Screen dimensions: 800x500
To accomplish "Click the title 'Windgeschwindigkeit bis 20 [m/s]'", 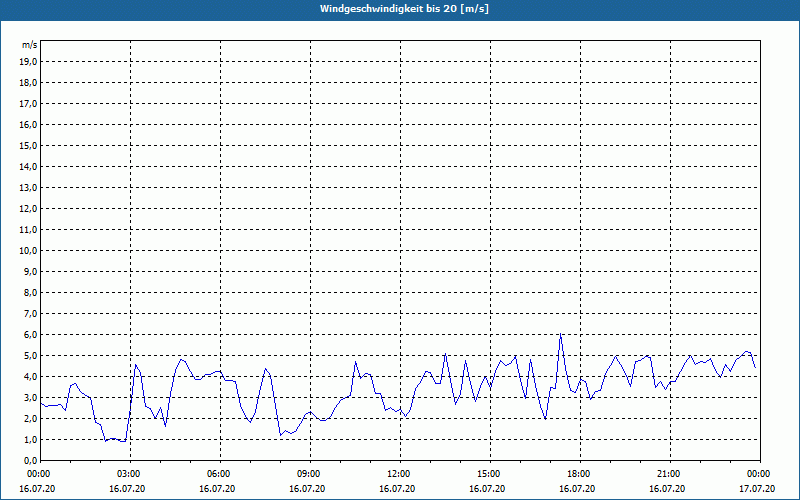I will [404, 9].
